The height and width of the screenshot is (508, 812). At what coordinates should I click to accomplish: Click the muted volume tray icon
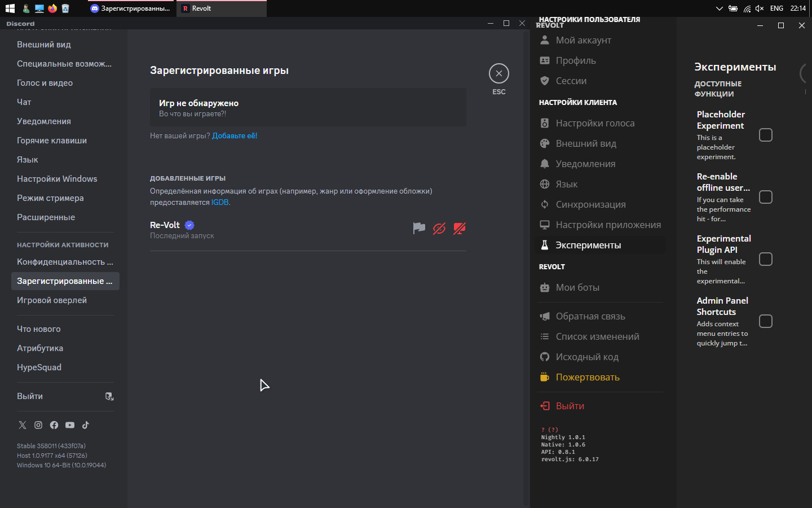[760, 8]
